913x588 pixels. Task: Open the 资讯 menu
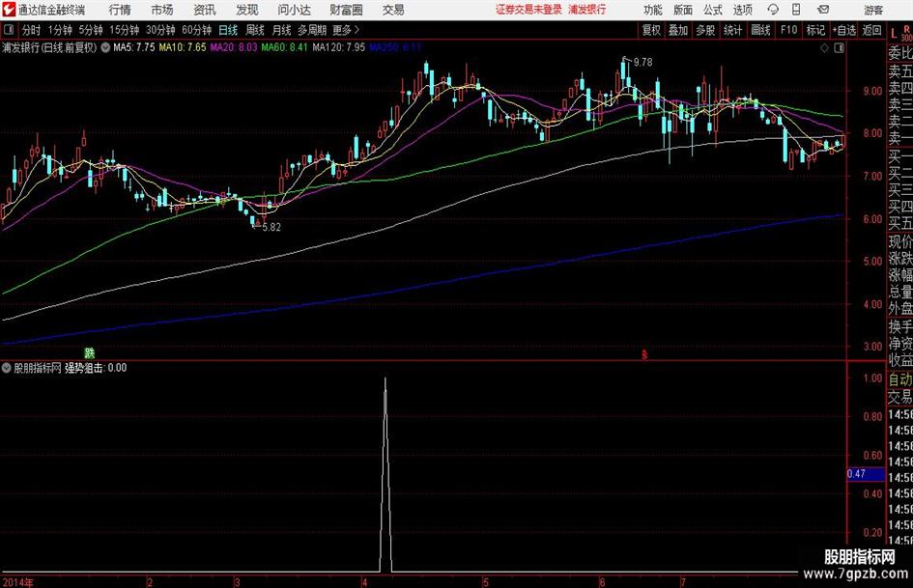(205, 10)
